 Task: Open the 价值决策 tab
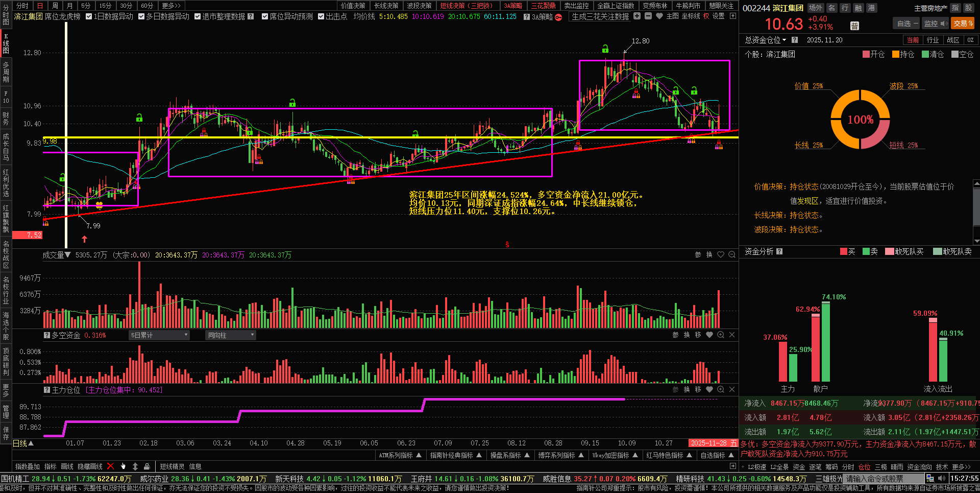pyautogui.click(x=353, y=6)
